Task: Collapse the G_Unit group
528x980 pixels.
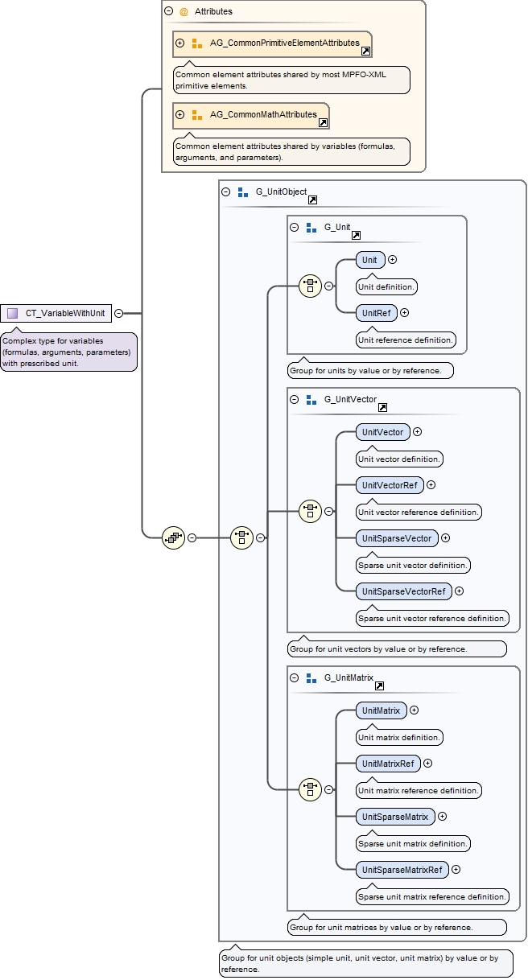Action: (294, 228)
